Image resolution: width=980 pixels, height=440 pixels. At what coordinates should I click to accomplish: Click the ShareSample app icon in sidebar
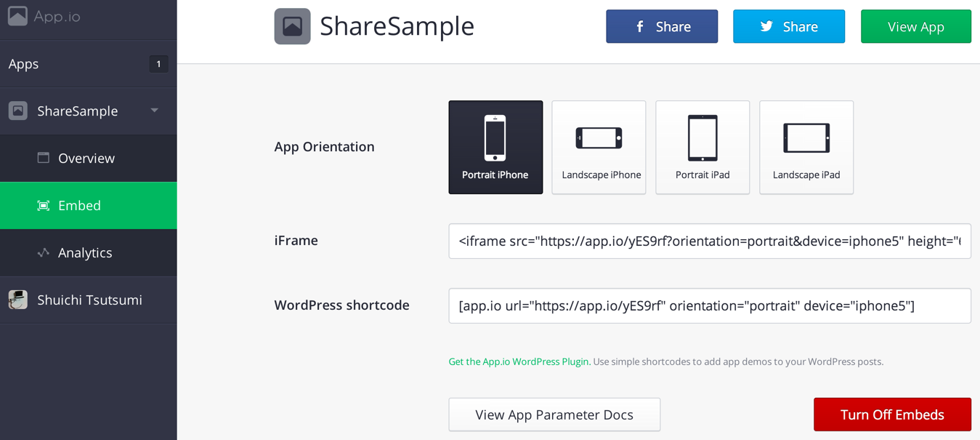(x=18, y=111)
